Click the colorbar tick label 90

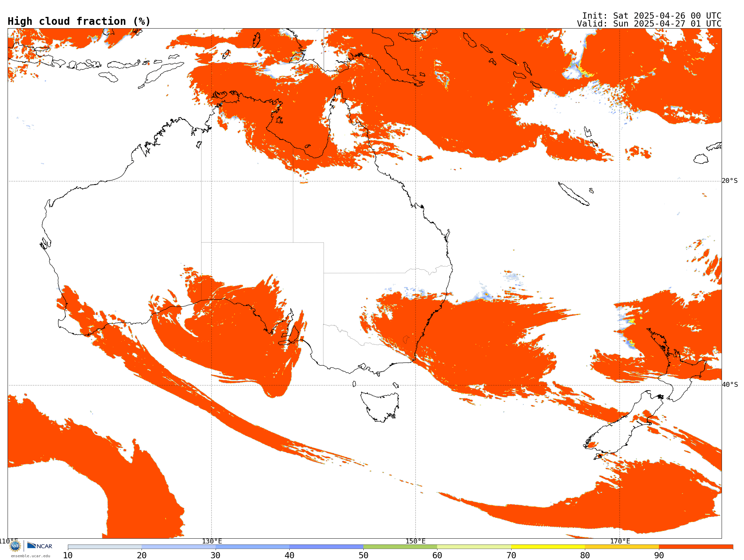(659, 556)
